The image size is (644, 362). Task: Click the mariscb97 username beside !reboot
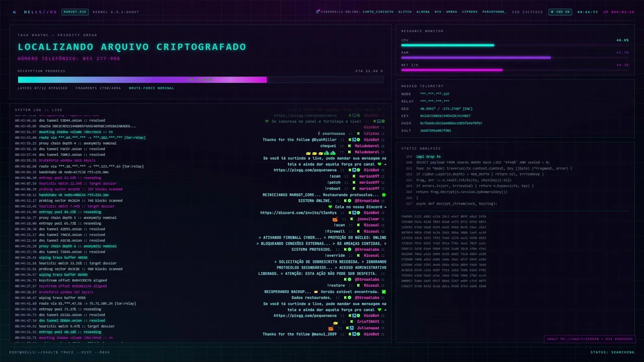point(369,189)
